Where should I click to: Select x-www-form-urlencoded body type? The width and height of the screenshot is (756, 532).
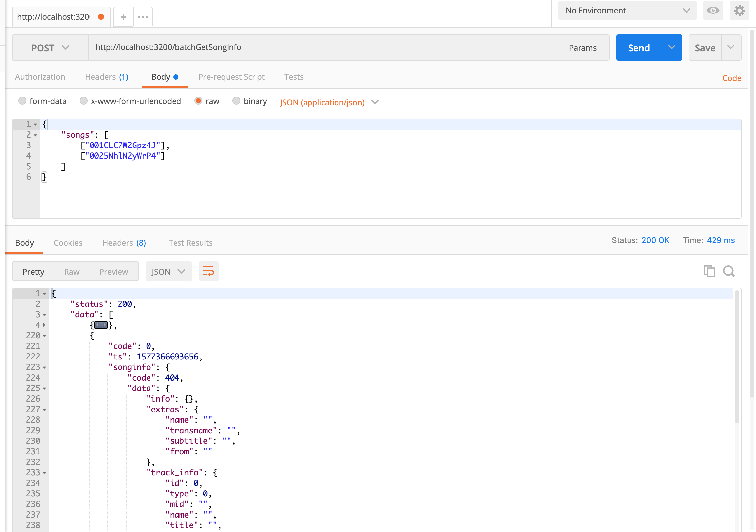(x=84, y=101)
